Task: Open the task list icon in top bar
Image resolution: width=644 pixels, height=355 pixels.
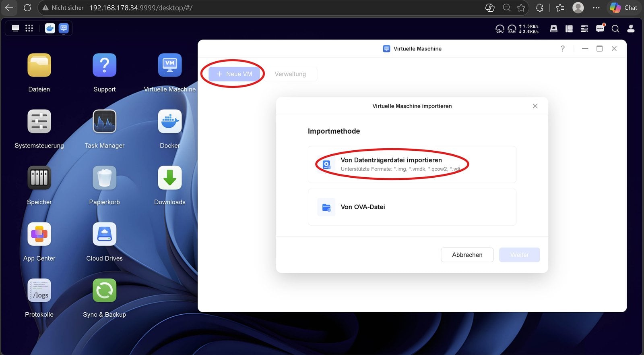Action: [584, 29]
